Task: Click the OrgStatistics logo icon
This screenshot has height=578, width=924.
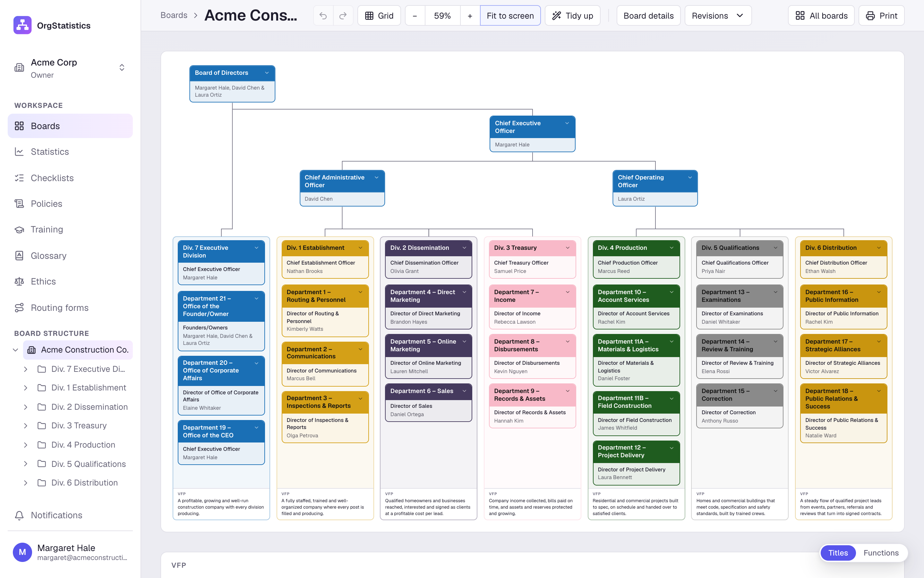Action: [22, 25]
